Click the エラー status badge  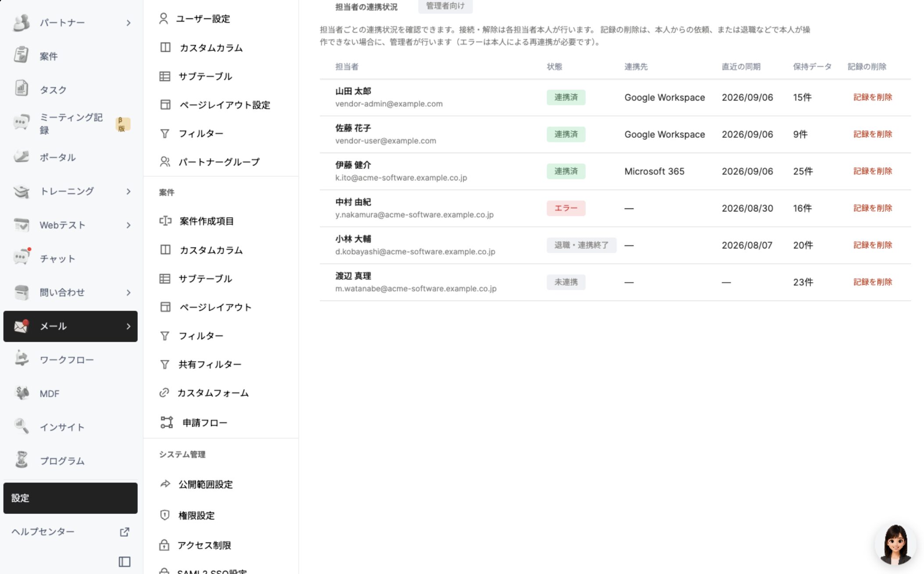coord(566,208)
